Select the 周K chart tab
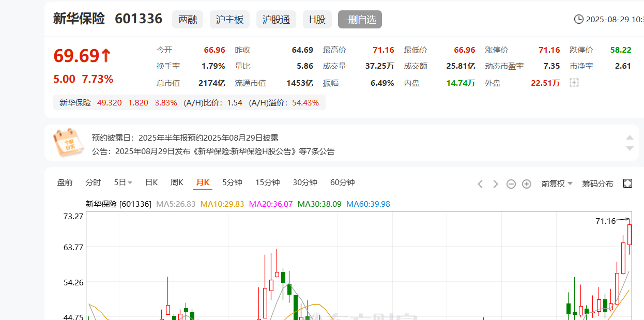This screenshot has width=644, height=320. (x=177, y=182)
